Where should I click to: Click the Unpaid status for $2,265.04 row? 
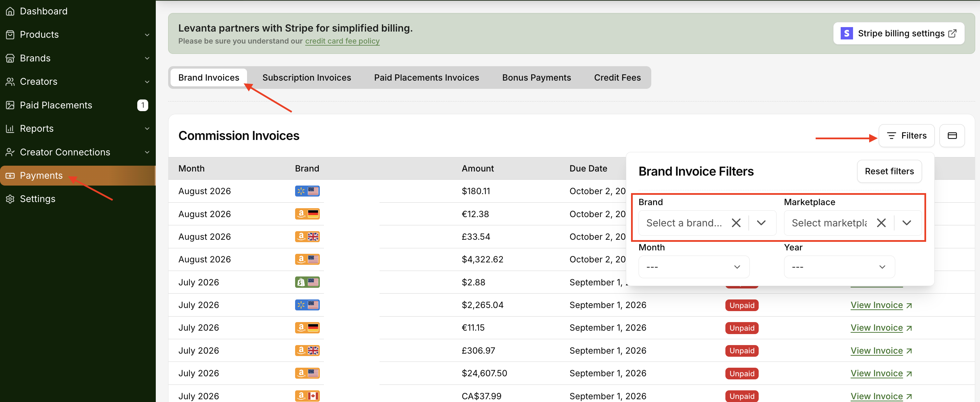742,305
